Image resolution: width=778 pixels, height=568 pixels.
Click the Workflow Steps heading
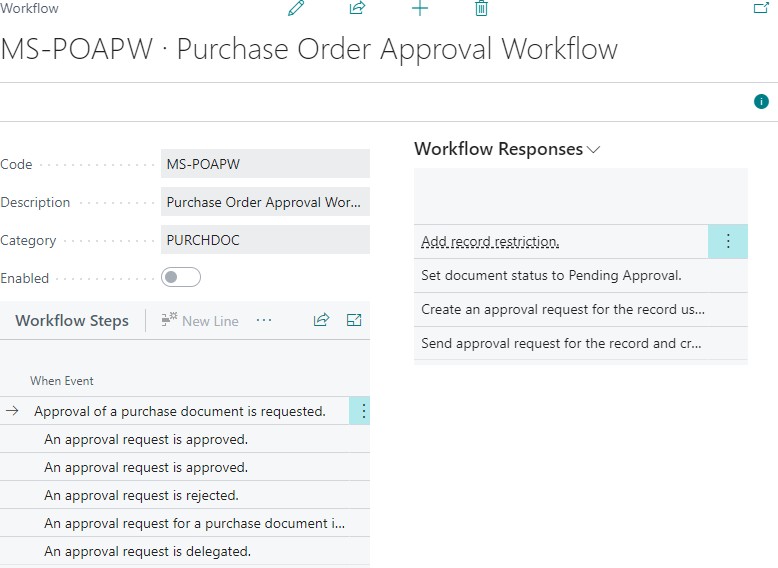(x=72, y=321)
